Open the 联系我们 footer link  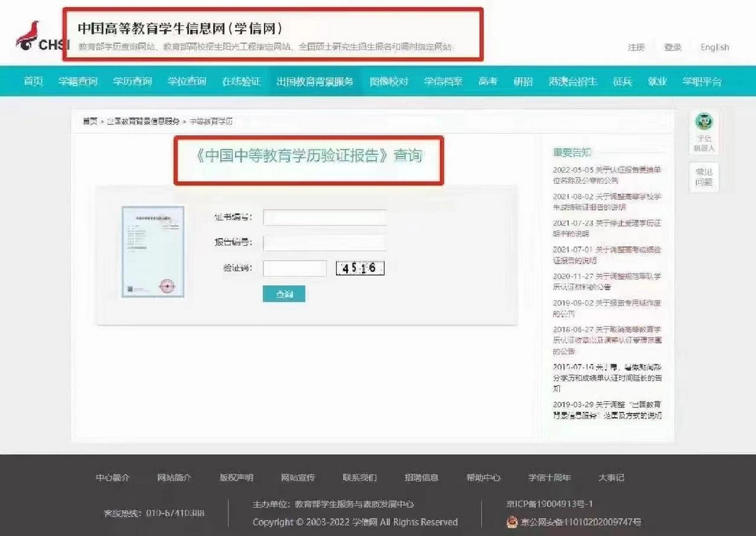coord(361,477)
